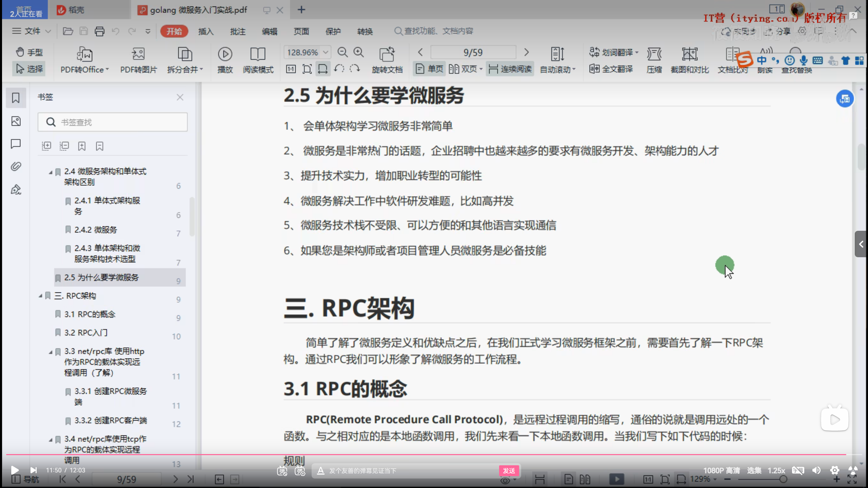The height and width of the screenshot is (488, 868).
Task: Open the 自动滚动 auto scroll tool
Action: click(557, 60)
